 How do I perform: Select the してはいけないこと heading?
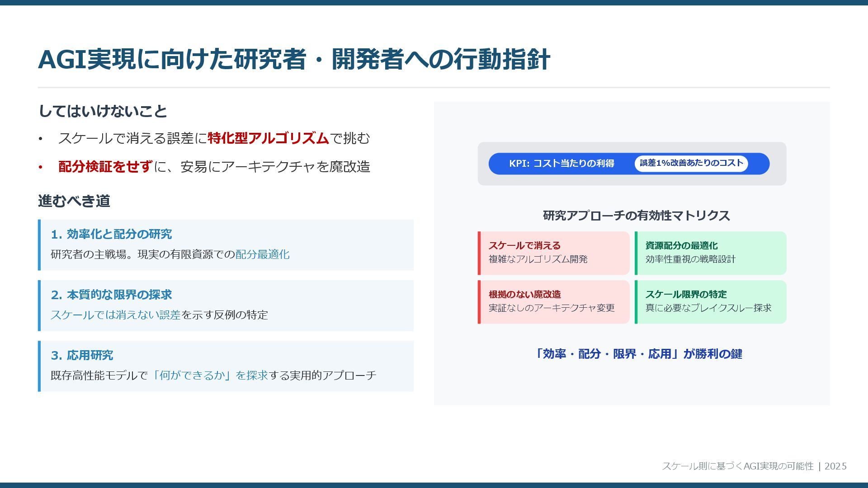coord(103,111)
